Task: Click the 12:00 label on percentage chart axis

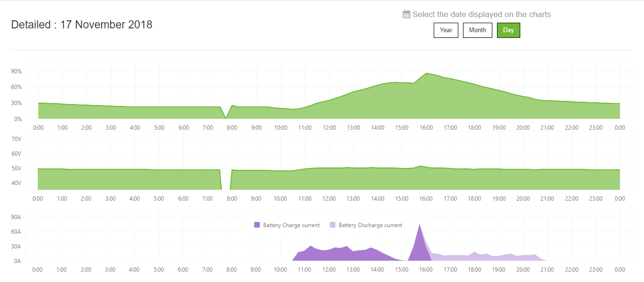Action: click(329, 128)
